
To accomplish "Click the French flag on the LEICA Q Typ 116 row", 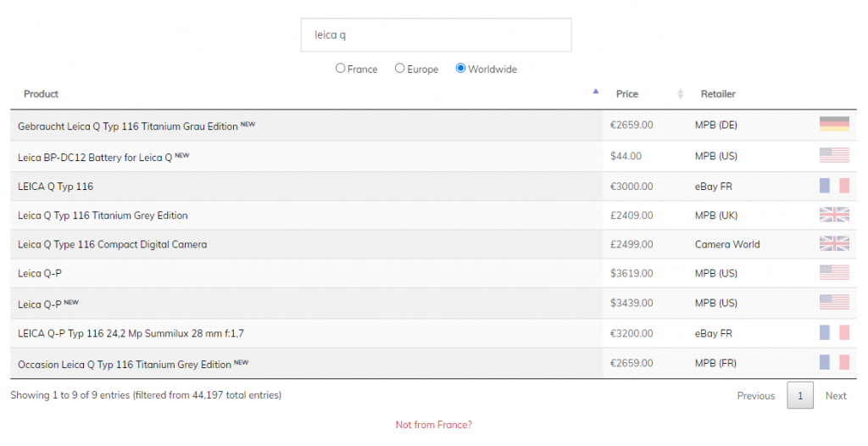I will click(834, 186).
